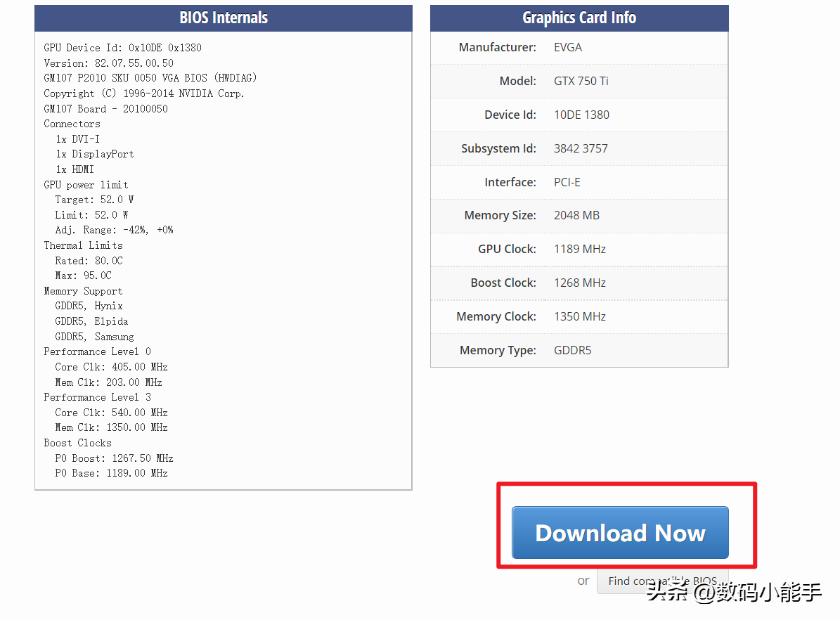
Task: Click the Interface value PCI-E
Action: (x=567, y=182)
